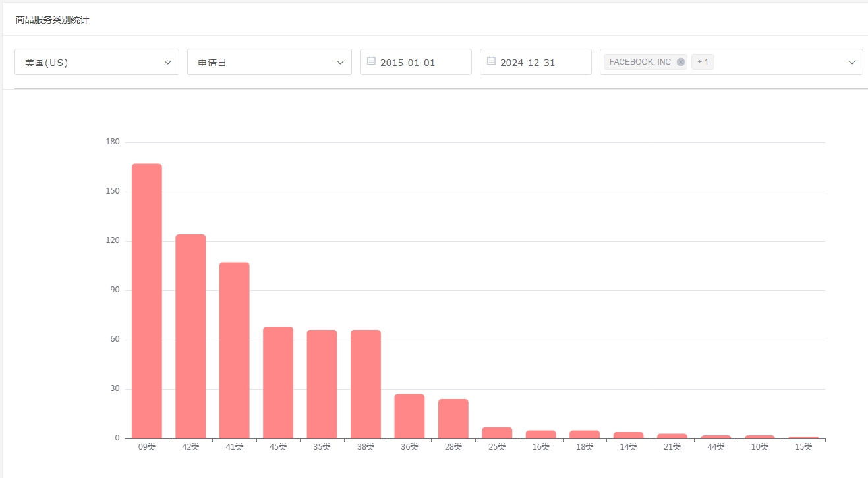868x478 pixels.
Task: Click calendar icon in end date field
Action: pyautogui.click(x=491, y=61)
